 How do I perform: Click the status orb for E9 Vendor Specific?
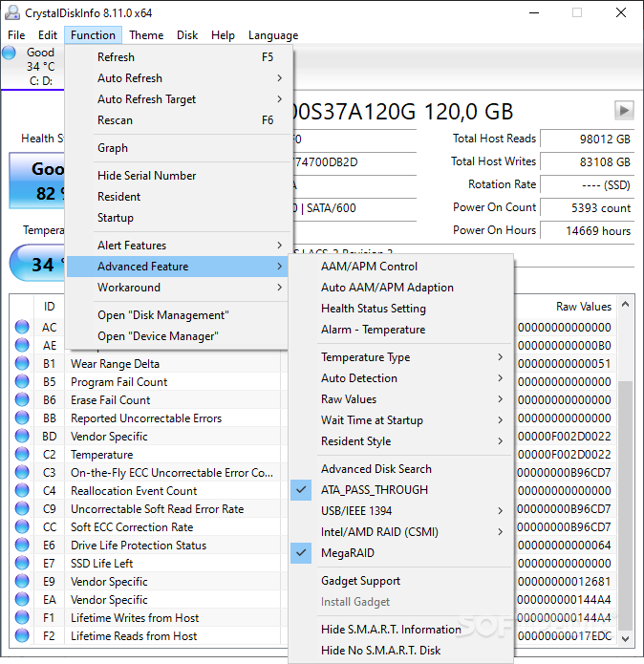pos(22,582)
